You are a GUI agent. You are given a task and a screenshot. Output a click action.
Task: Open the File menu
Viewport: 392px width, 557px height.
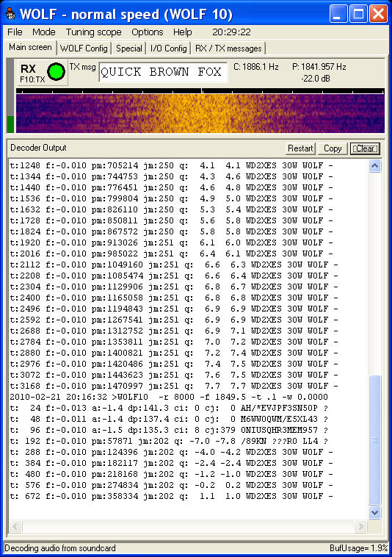point(15,32)
